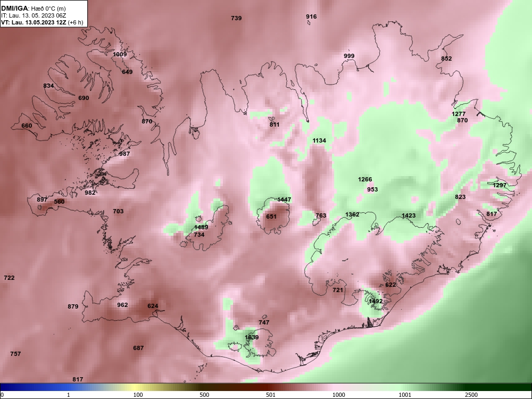Pick the 649 height label
532x399 pixels.
127,72
